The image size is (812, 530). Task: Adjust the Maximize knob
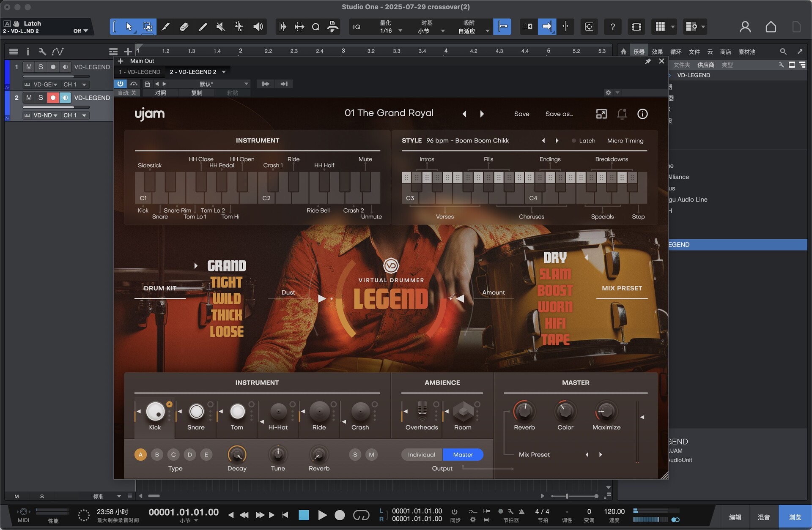606,411
